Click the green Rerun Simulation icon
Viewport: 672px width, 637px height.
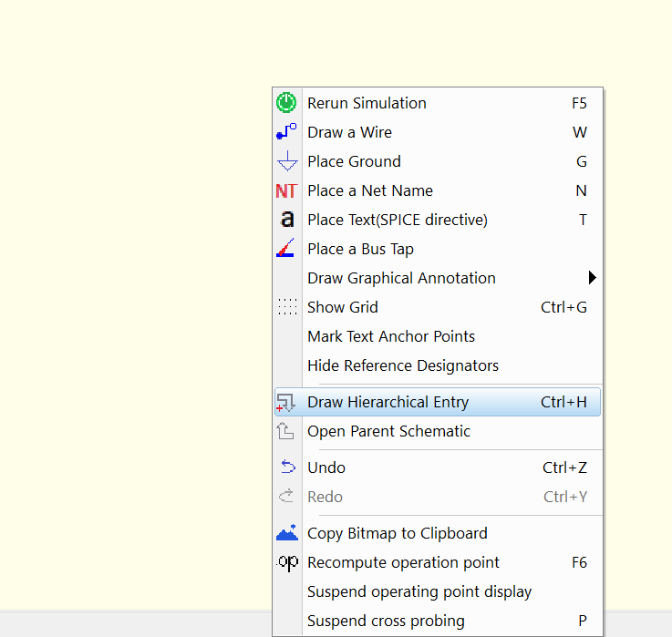(x=286, y=103)
